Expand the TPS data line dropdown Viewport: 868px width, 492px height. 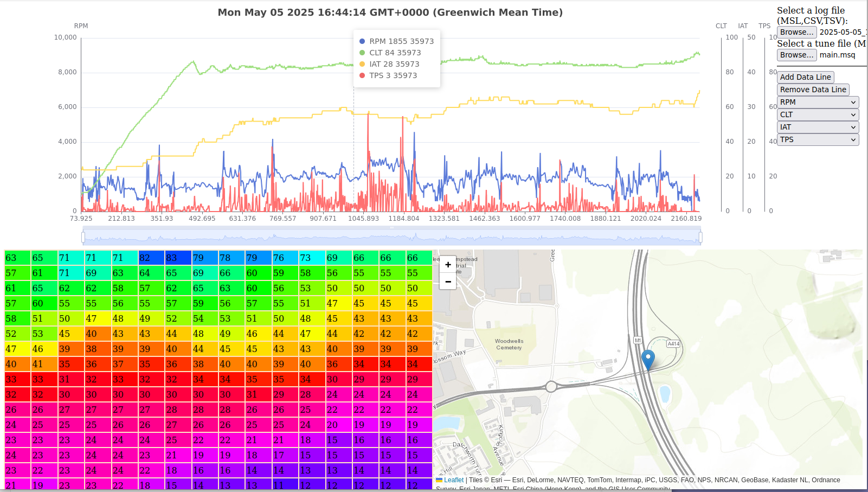click(x=818, y=139)
